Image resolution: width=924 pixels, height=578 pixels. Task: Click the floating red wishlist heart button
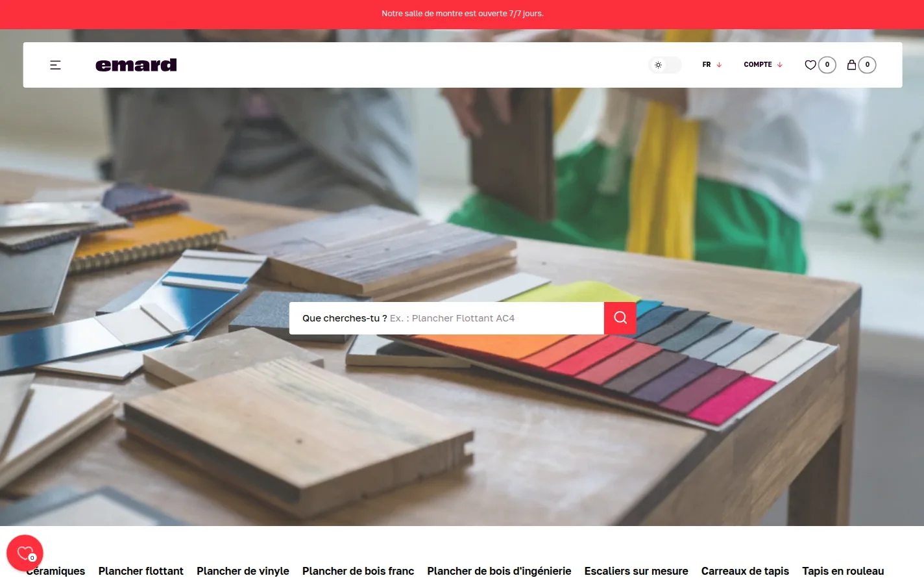tap(25, 553)
